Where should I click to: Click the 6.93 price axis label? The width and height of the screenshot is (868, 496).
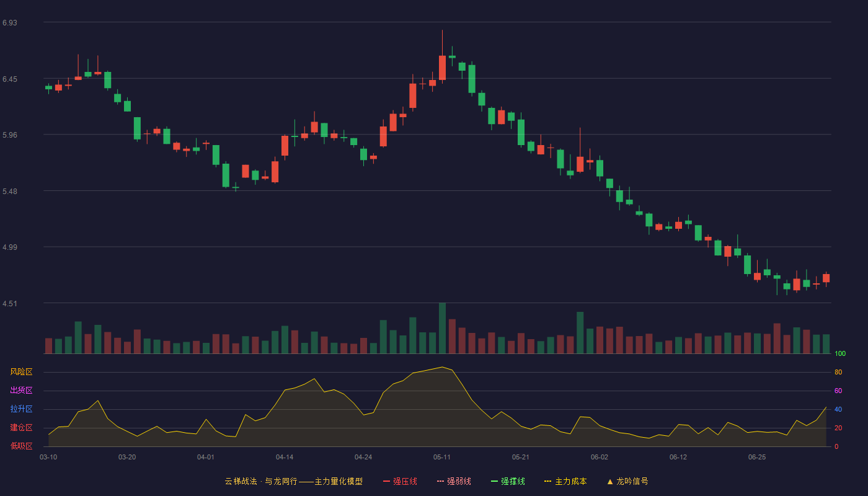tap(10, 23)
